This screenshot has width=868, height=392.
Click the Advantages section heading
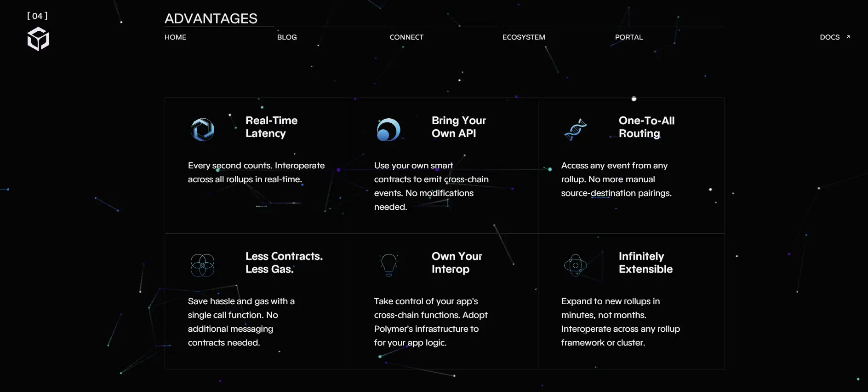pos(211,18)
